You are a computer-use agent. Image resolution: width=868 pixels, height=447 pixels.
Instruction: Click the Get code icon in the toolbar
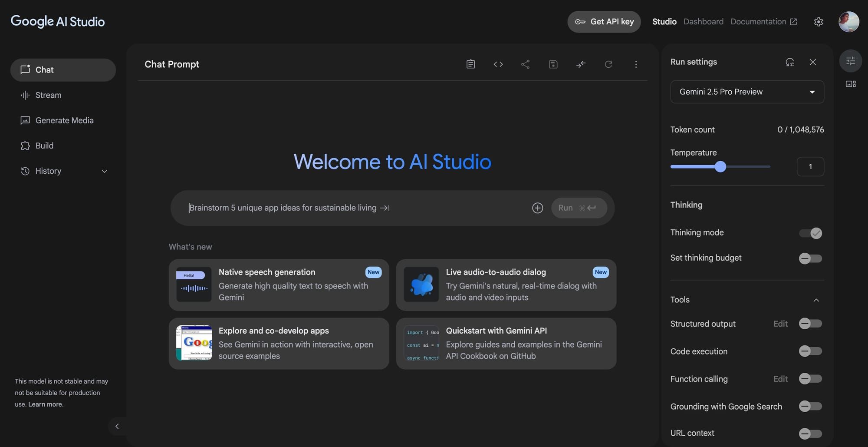pyautogui.click(x=498, y=64)
